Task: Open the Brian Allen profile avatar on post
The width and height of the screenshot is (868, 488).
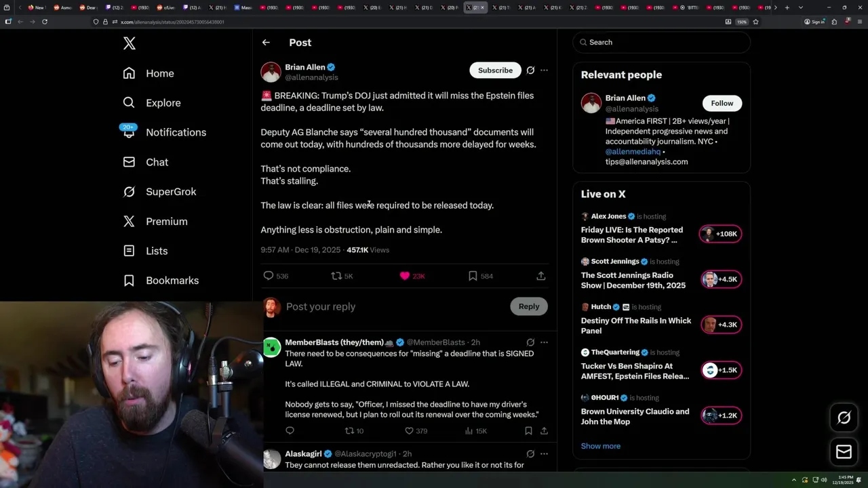Action: pyautogui.click(x=271, y=72)
